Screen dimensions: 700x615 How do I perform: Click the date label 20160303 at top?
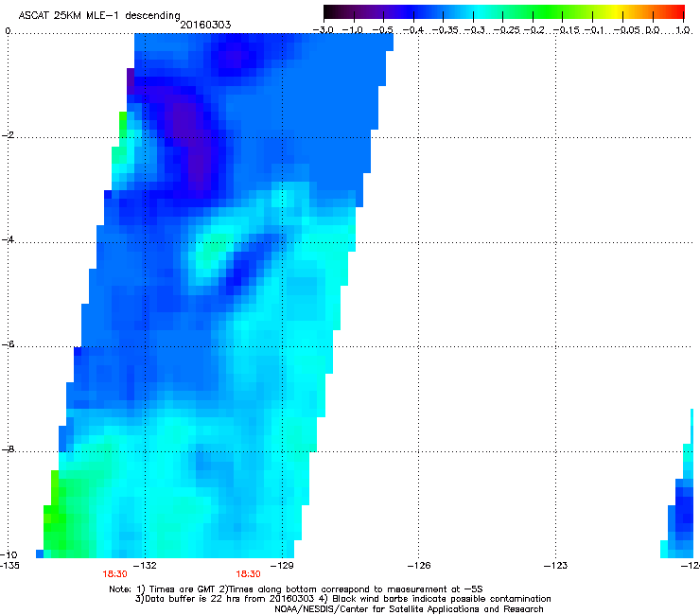coord(205,25)
